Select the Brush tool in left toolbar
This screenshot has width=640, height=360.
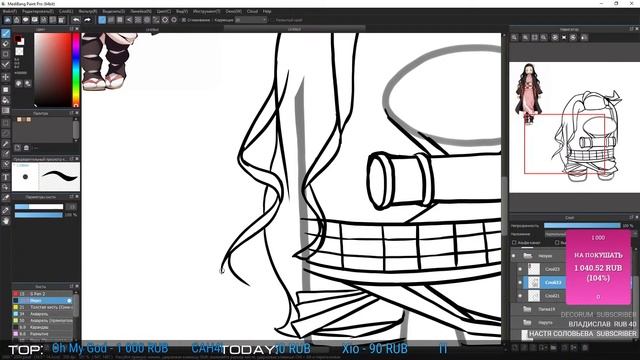coord(5,33)
